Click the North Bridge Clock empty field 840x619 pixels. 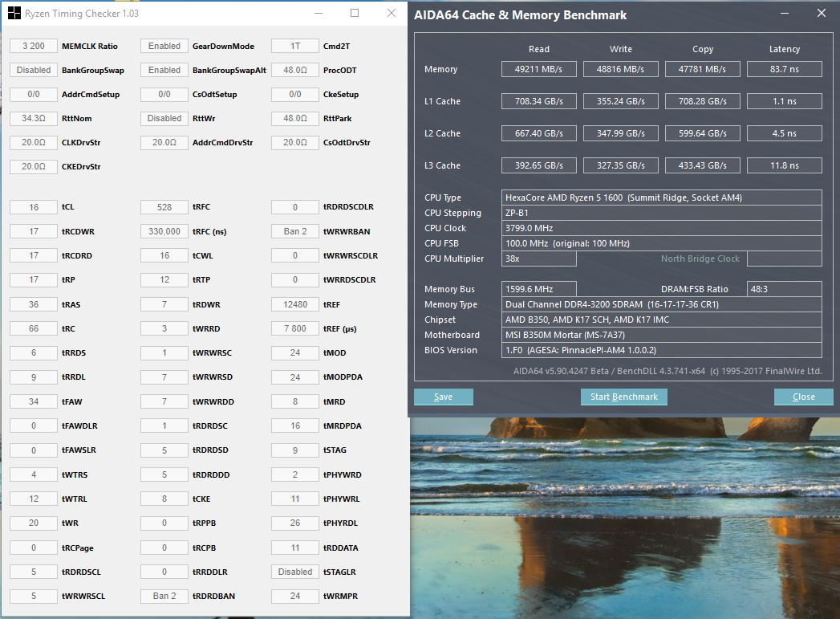point(785,259)
